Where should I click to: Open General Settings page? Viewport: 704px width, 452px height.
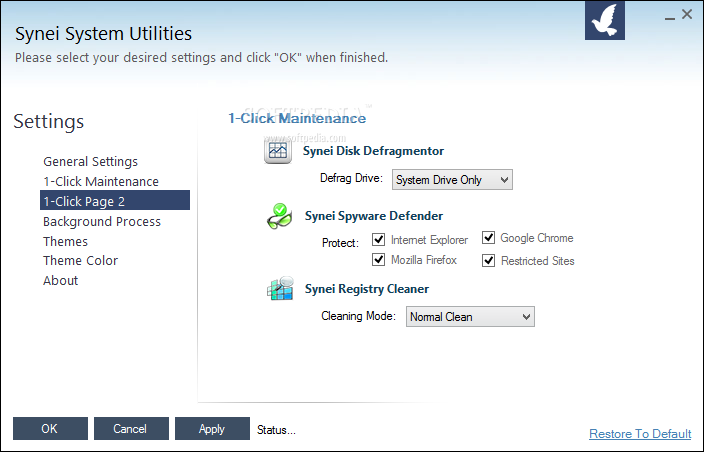click(90, 162)
